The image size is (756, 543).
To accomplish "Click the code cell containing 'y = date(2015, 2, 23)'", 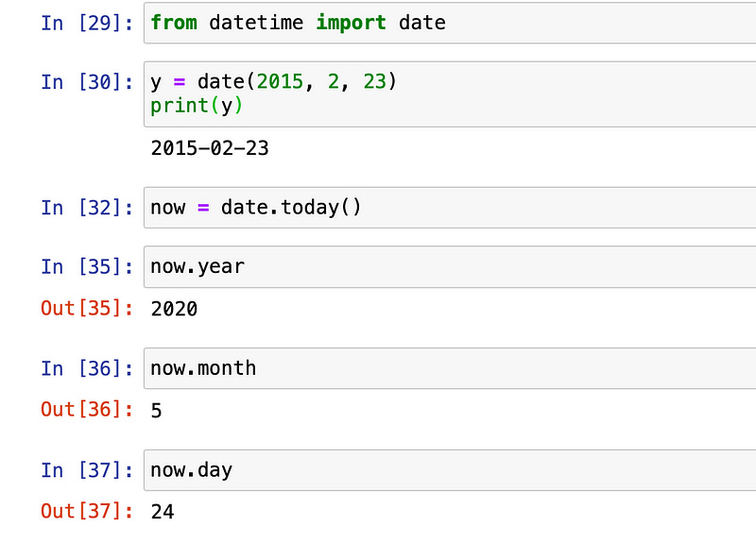I will point(450,93).
